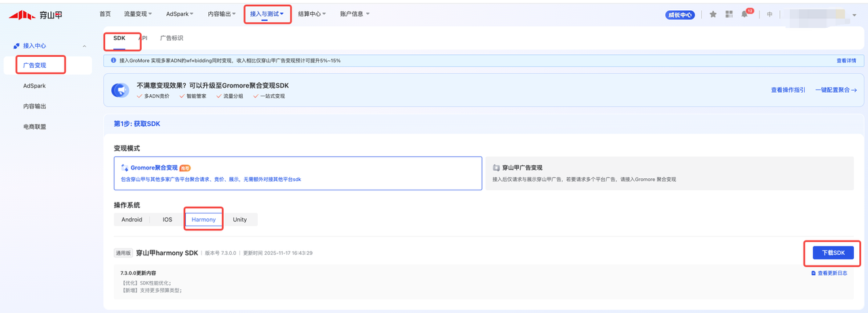
Task: Switch to the 广告标识 tab
Action: click(x=172, y=39)
